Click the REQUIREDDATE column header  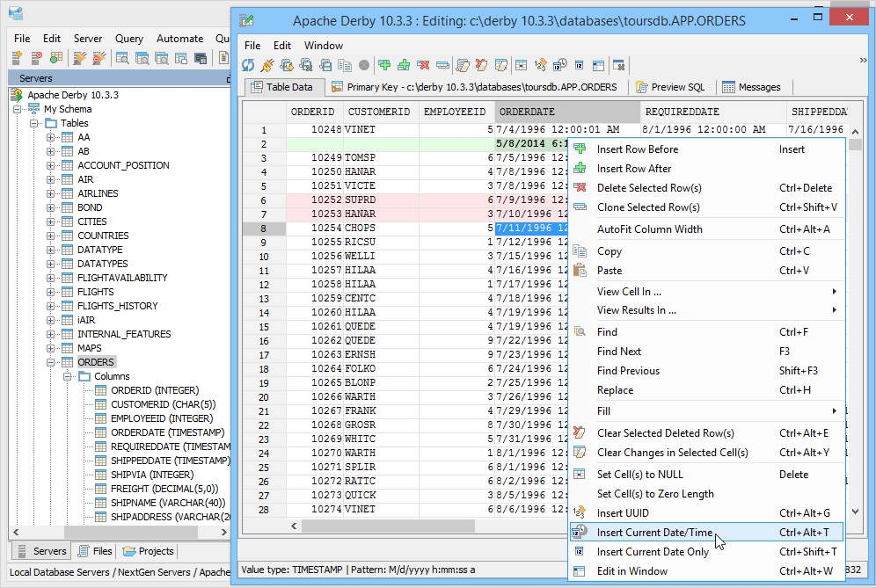[712, 112]
